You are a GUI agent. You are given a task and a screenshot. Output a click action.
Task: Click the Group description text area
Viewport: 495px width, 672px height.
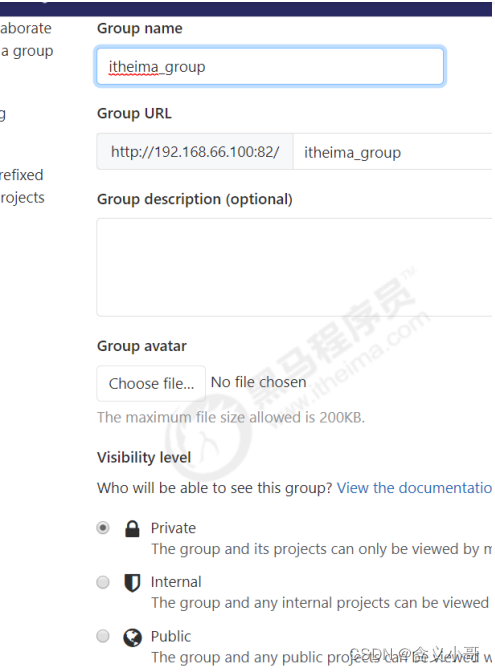point(294,267)
